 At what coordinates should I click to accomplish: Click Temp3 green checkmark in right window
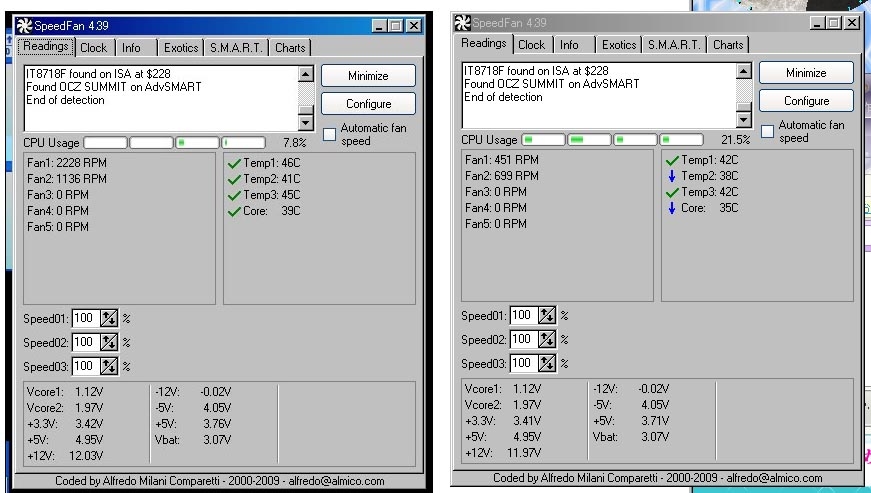672,193
